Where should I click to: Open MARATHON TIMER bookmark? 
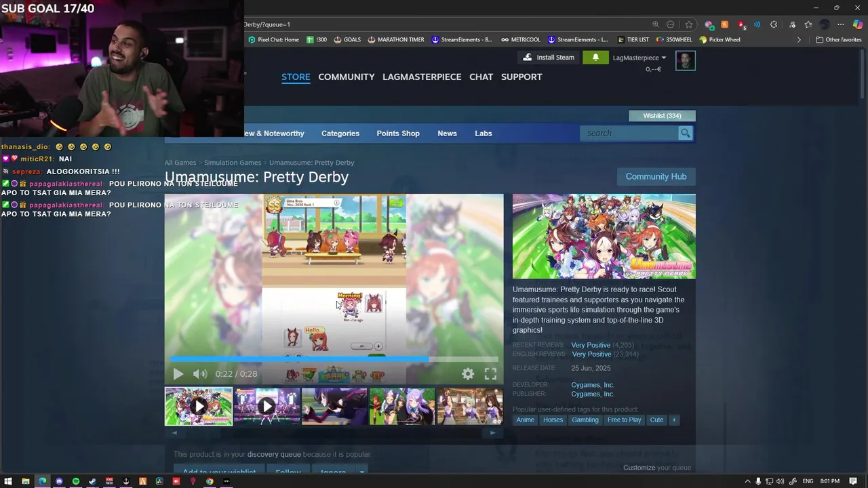[x=396, y=40]
